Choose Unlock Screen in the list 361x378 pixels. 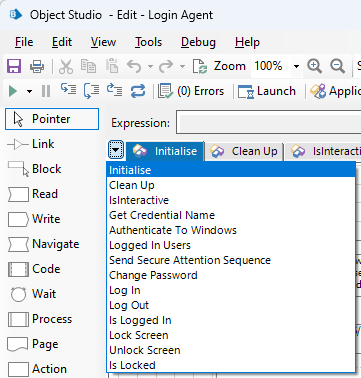231,350
